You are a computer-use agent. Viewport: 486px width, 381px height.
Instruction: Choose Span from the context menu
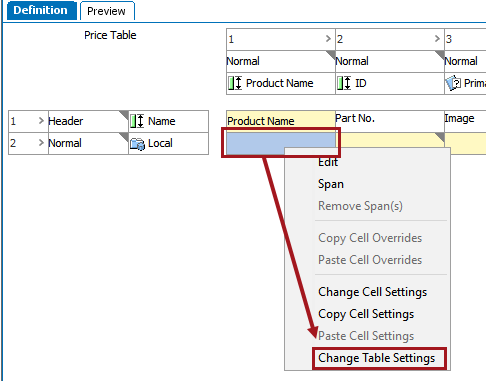coord(331,184)
